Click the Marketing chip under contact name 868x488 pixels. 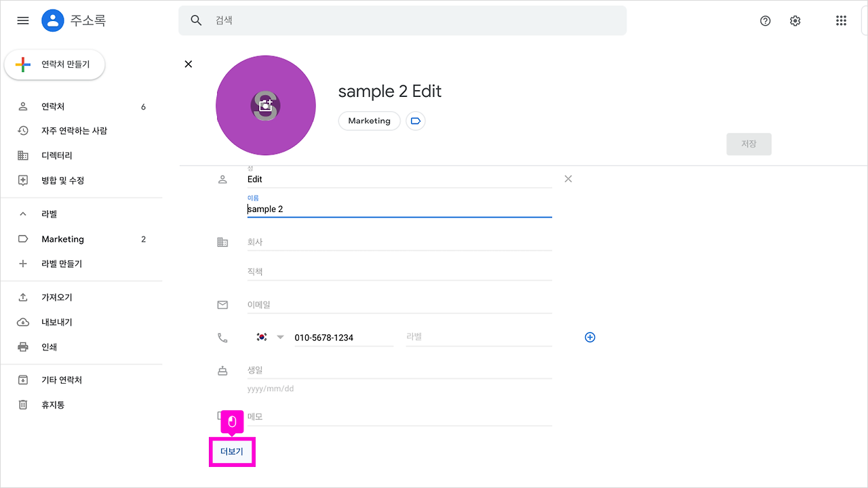point(370,121)
